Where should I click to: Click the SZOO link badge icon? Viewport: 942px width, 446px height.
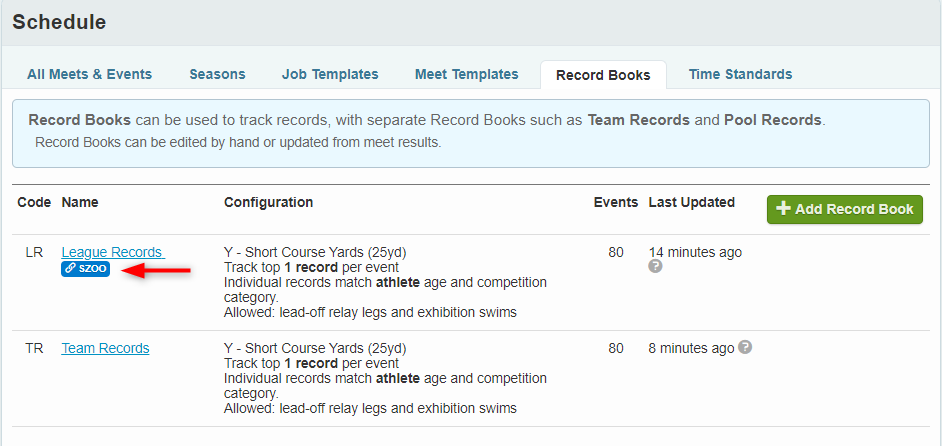(x=86, y=269)
